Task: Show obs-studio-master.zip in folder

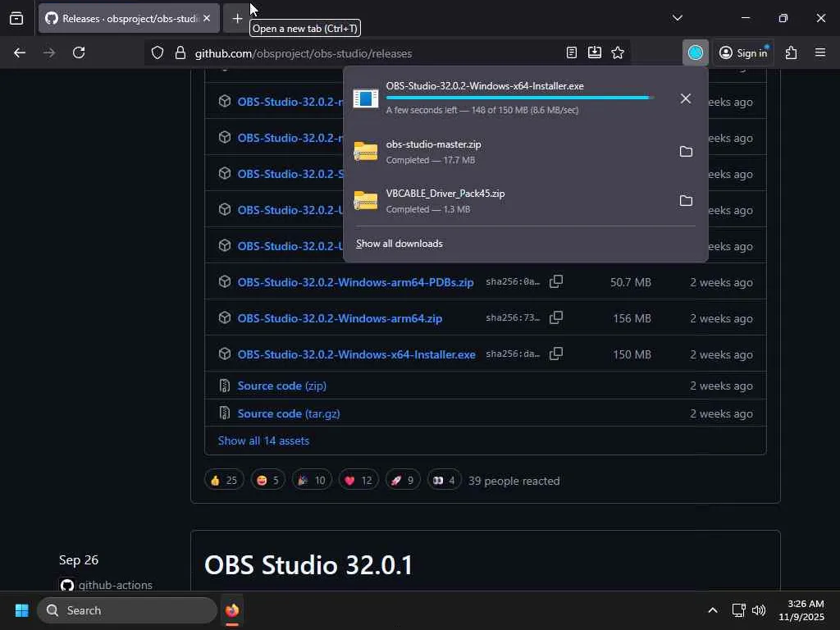Action: 686,152
